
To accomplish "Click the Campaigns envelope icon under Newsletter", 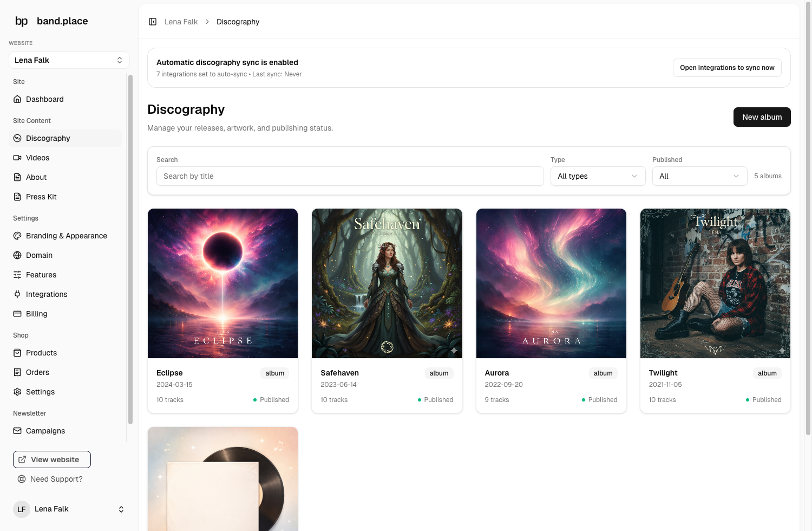I will tap(18, 431).
